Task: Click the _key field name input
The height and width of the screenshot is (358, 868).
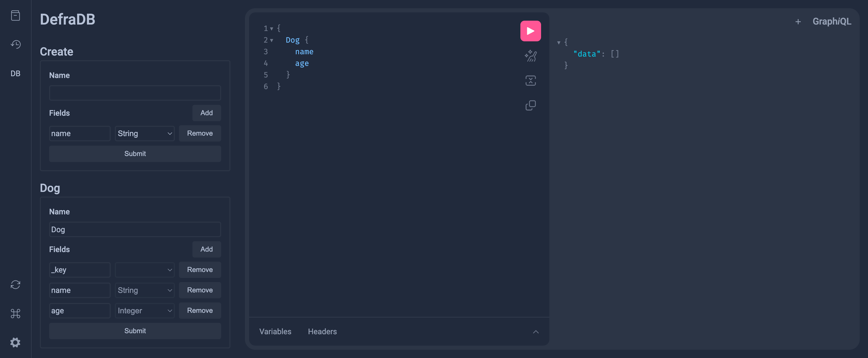Action: point(79,270)
